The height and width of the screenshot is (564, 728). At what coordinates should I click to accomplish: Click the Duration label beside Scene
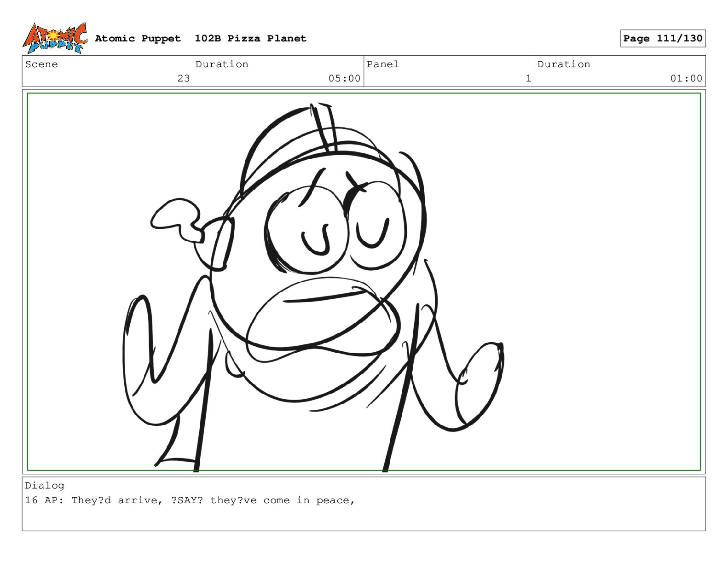pyautogui.click(x=222, y=64)
